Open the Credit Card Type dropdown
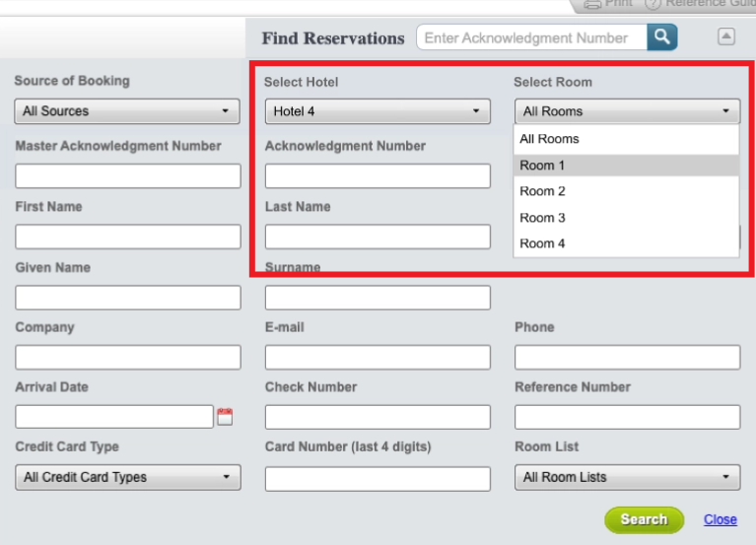This screenshot has height=545, width=756. 128,477
